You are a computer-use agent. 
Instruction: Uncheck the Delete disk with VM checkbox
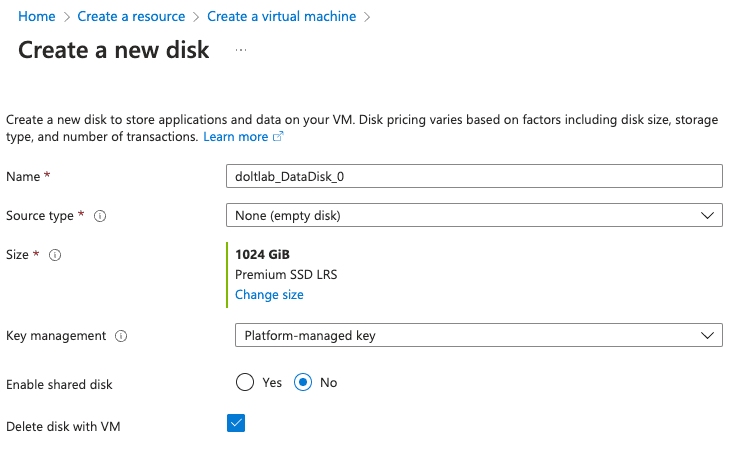coord(236,423)
